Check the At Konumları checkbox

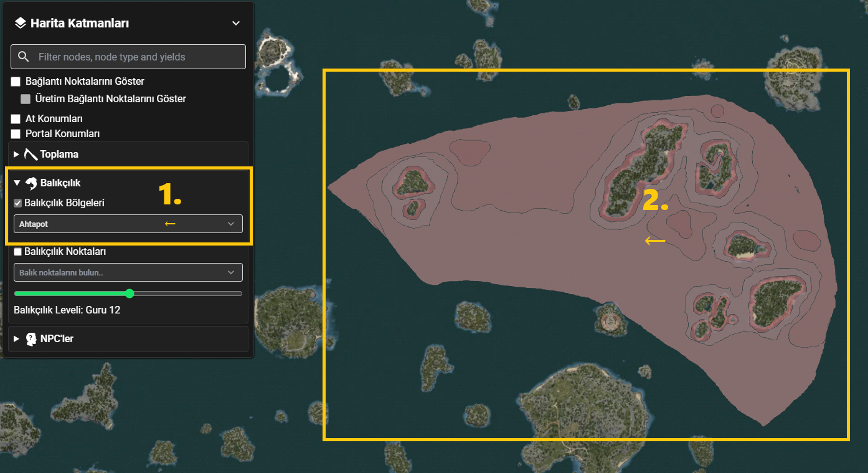coord(16,119)
